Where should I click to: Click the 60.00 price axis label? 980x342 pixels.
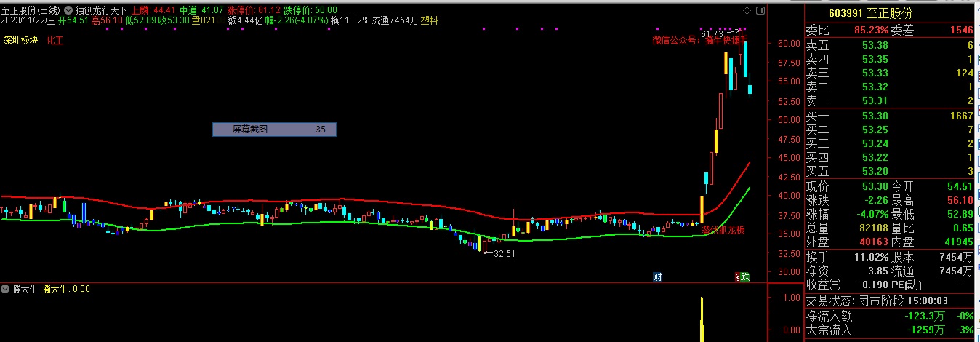(x=789, y=43)
